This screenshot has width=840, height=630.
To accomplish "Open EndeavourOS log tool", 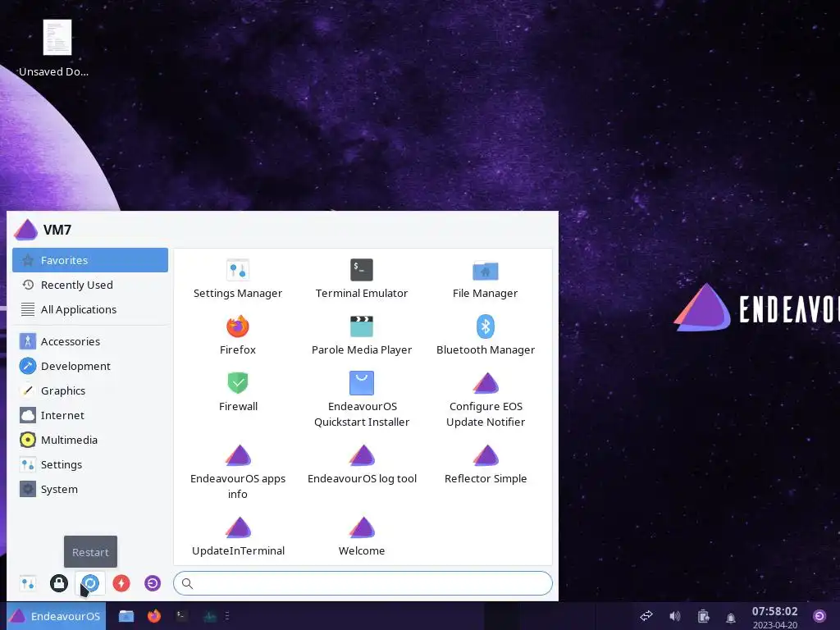I will (362, 464).
